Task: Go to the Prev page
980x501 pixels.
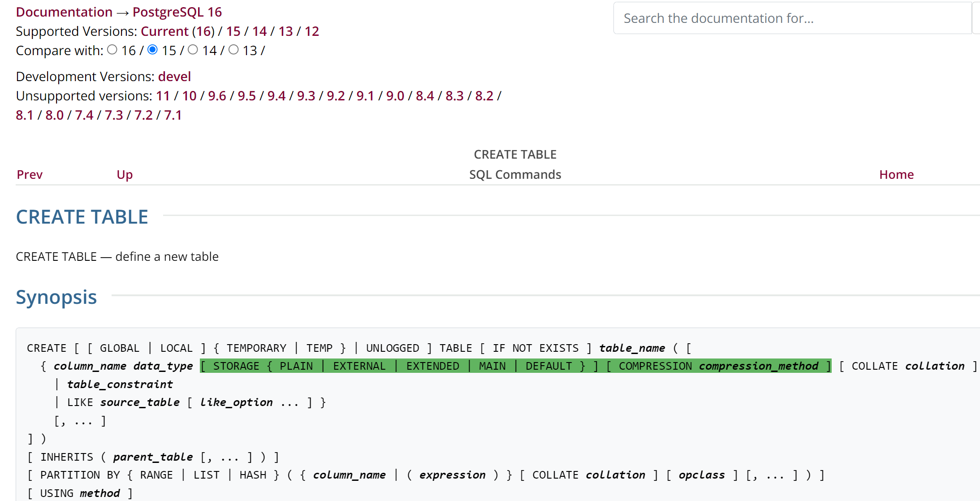Action: (x=30, y=174)
